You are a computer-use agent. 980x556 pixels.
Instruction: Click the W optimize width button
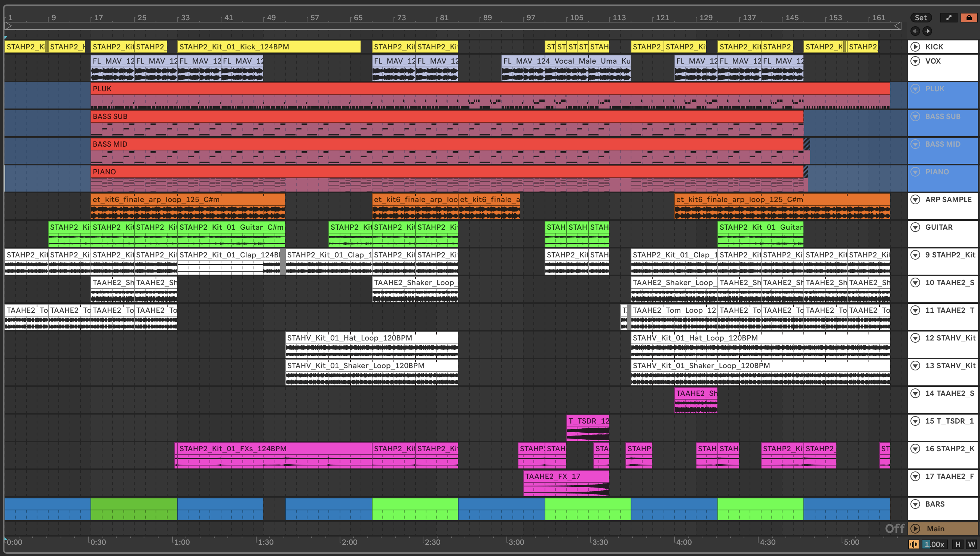[x=971, y=544]
